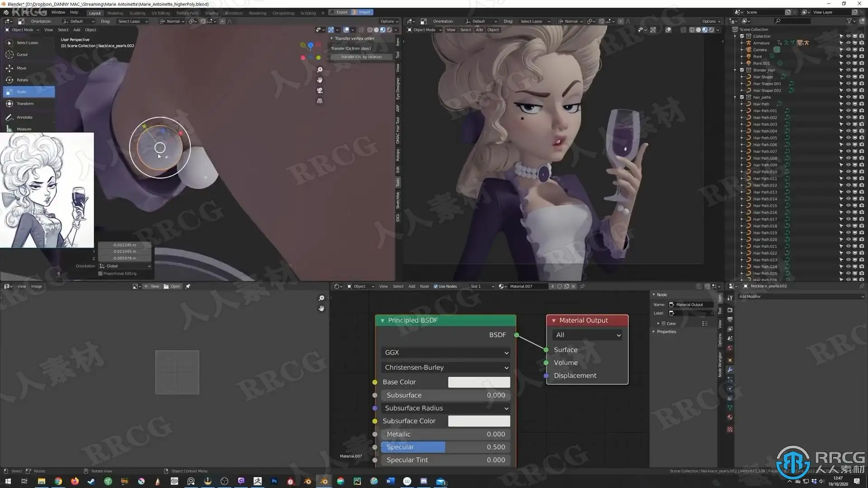Click the Import button

[362, 12]
